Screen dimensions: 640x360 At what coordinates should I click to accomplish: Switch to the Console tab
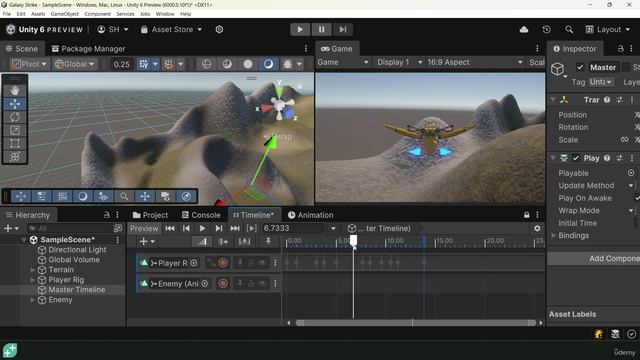(x=201, y=215)
